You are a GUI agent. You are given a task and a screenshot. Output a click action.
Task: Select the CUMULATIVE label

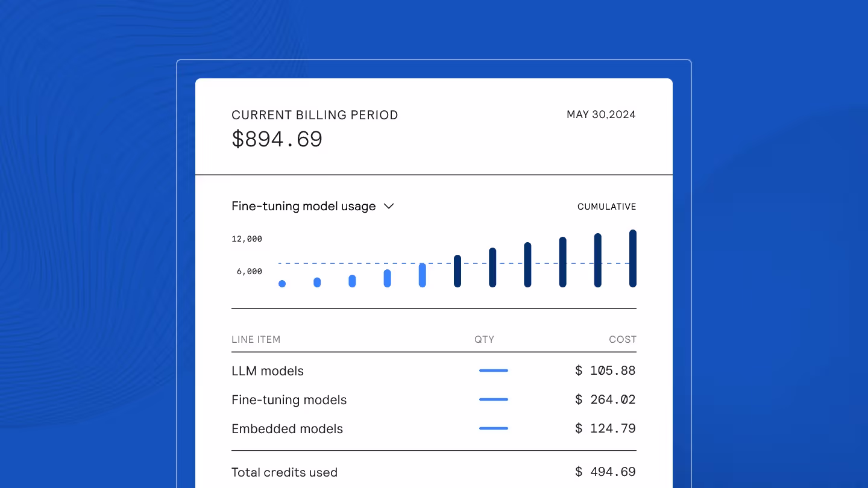(x=606, y=207)
